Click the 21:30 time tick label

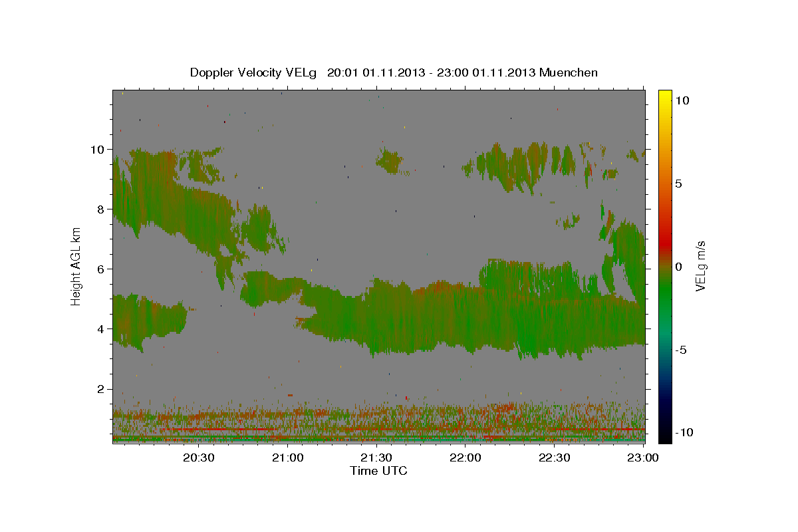point(376,458)
